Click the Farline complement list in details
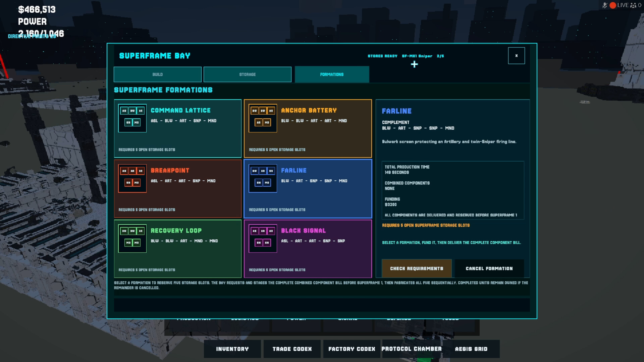The image size is (644, 362). pos(418,128)
